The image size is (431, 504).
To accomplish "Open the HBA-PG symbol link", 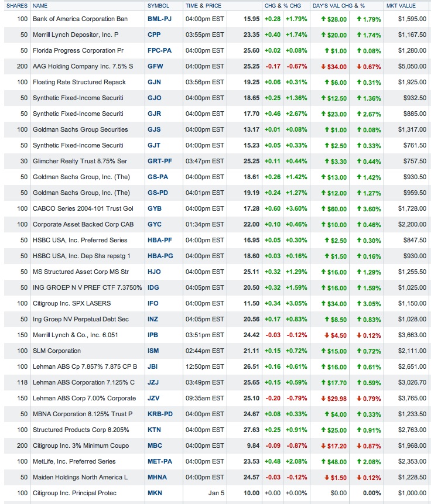I will click(160, 256).
